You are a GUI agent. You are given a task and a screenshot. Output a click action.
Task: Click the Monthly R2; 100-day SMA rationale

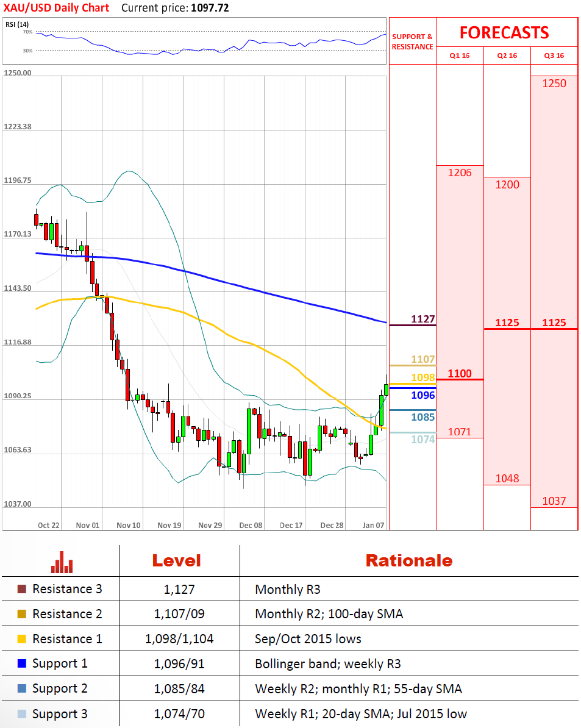[x=329, y=614]
